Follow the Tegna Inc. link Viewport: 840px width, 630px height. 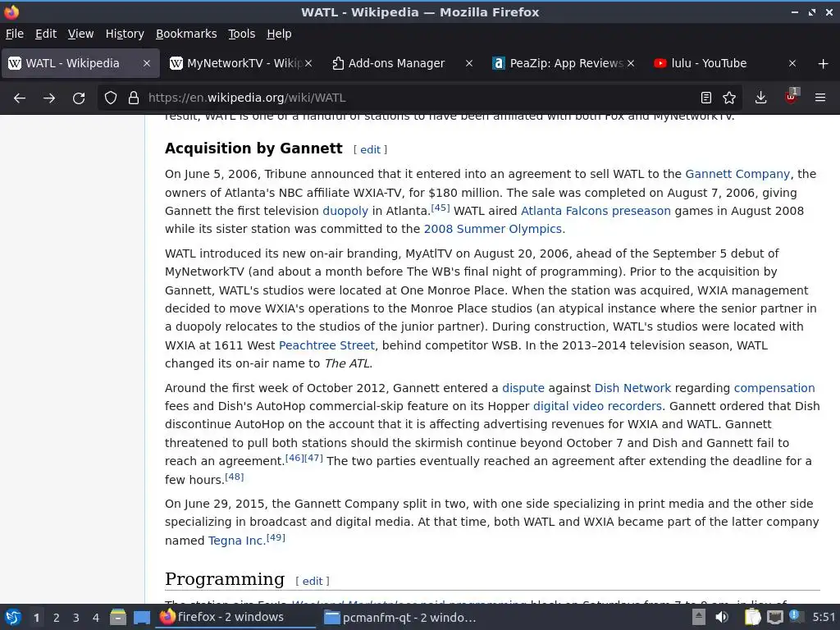[237, 541]
